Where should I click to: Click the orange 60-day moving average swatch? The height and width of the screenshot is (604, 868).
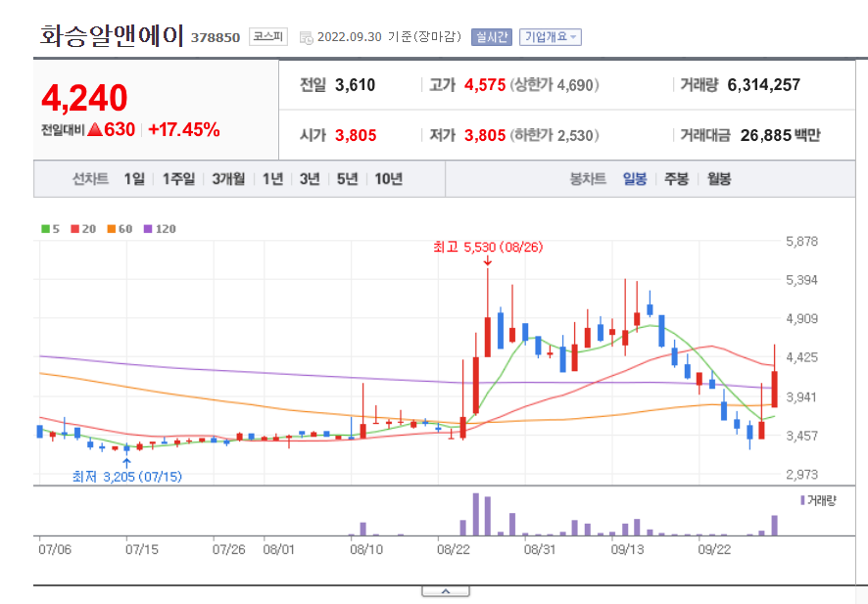click(112, 229)
